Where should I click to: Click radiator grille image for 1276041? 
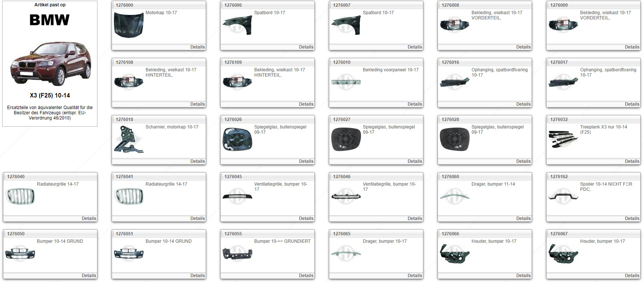point(129,196)
